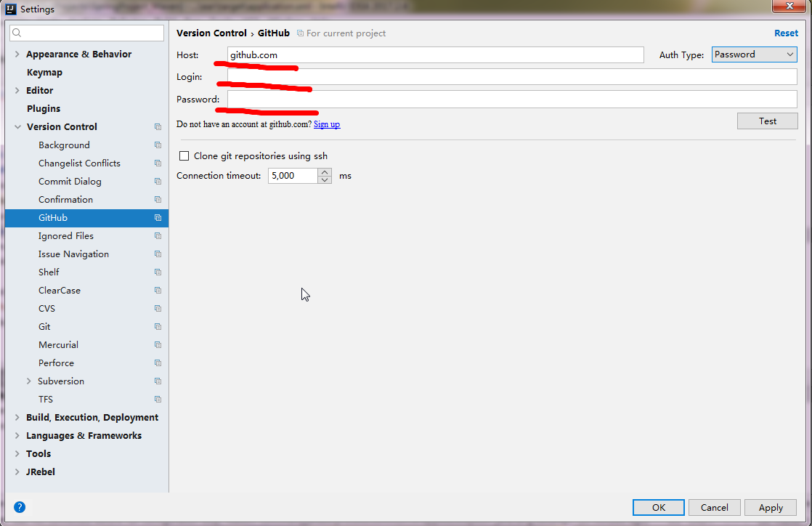Select the TFS settings page

coord(46,399)
